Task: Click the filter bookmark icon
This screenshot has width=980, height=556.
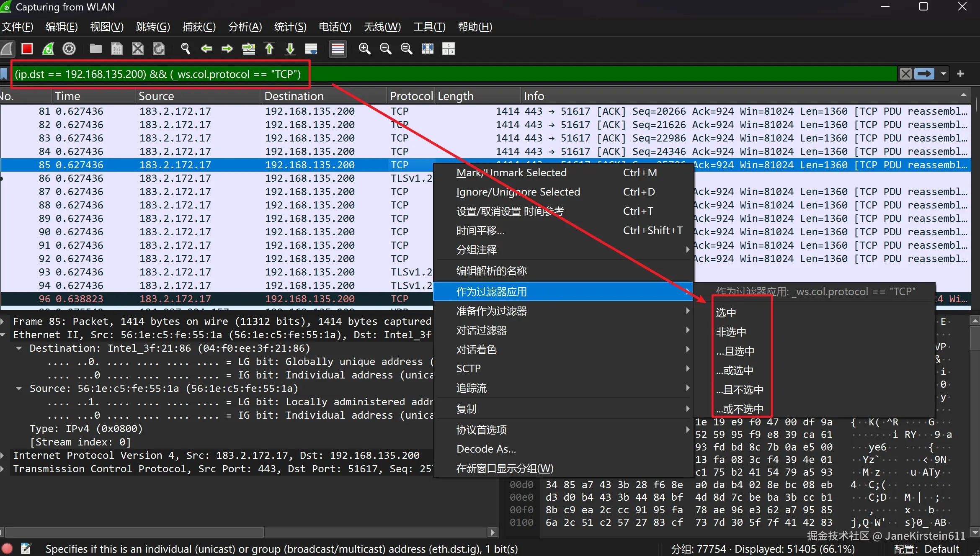Action: pyautogui.click(x=4, y=74)
